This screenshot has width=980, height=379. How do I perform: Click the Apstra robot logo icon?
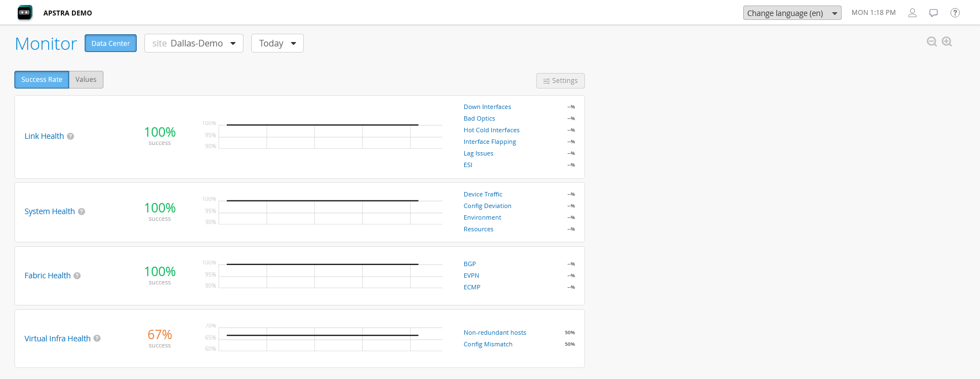point(25,12)
